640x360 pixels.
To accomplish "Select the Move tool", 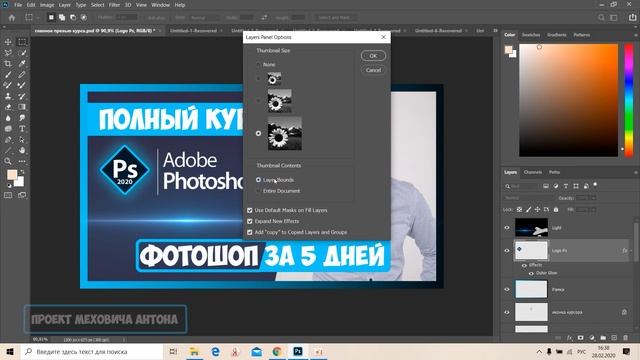I will tap(8, 42).
